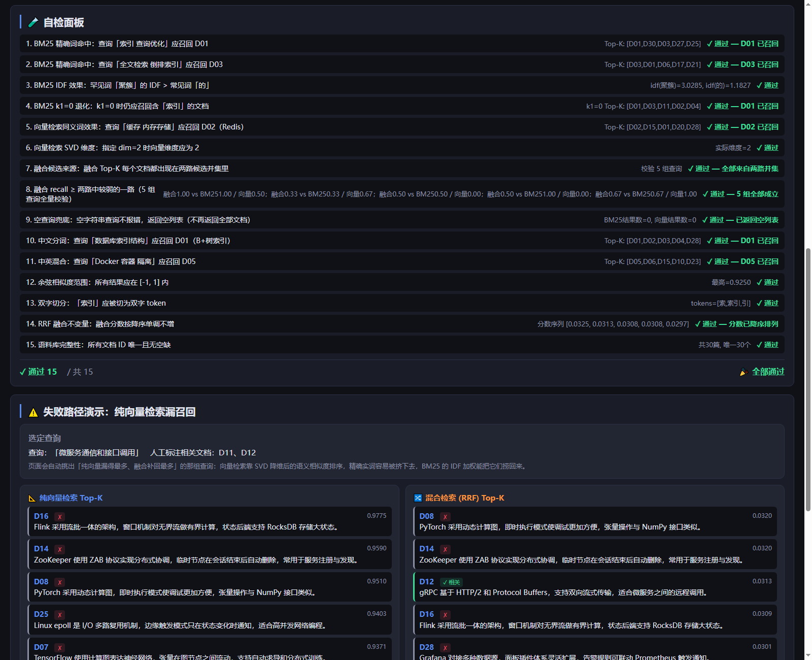Click the 共30篇, 唯一30个 value

point(725,345)
